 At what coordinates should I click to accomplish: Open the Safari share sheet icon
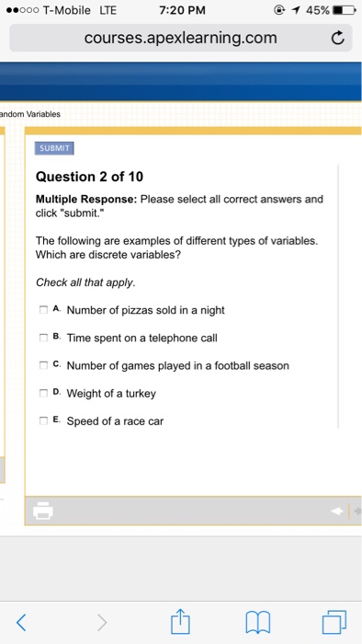[180, 621]
